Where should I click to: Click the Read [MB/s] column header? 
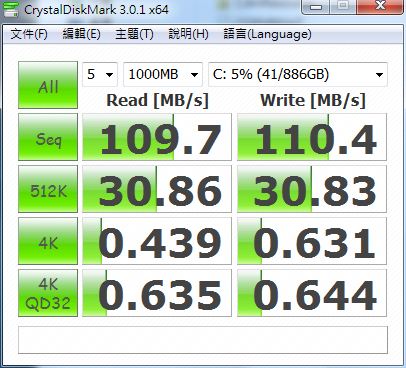[157, 100]
